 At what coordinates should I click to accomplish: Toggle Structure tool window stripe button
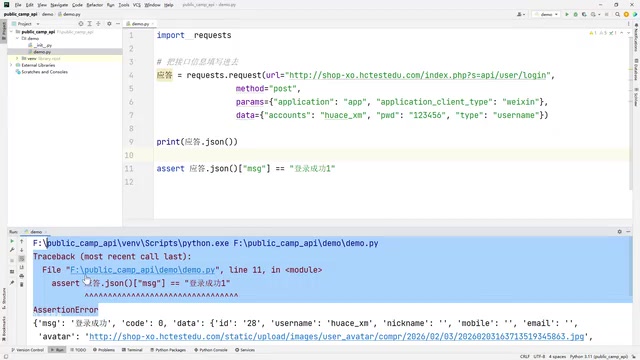(x=4, y=298)
